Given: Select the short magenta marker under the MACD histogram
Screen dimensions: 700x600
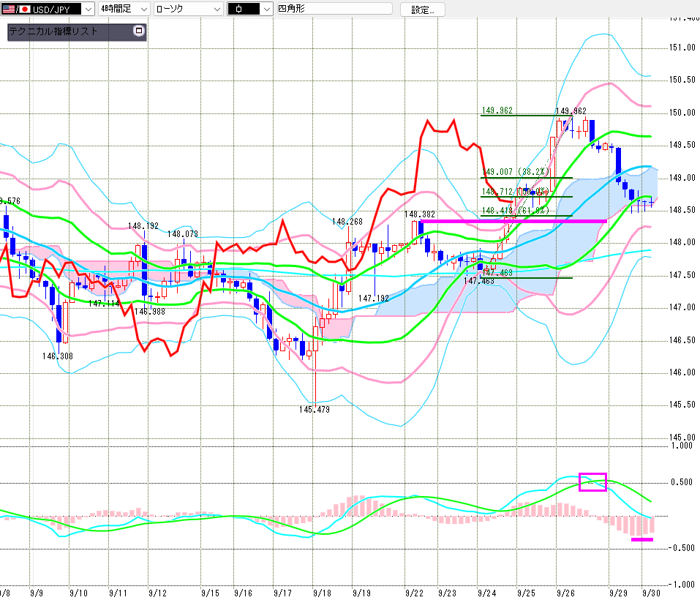Looking at the screenshot, I should click(641, 540).
